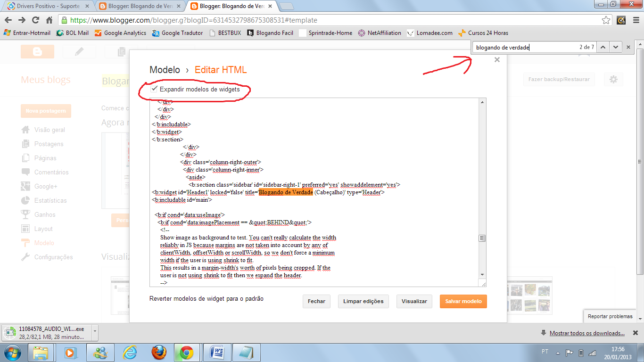Click the Blogger logo icon
Image resolution: width=644 pixels, height=362 pixels.
(x=37, y=52)
